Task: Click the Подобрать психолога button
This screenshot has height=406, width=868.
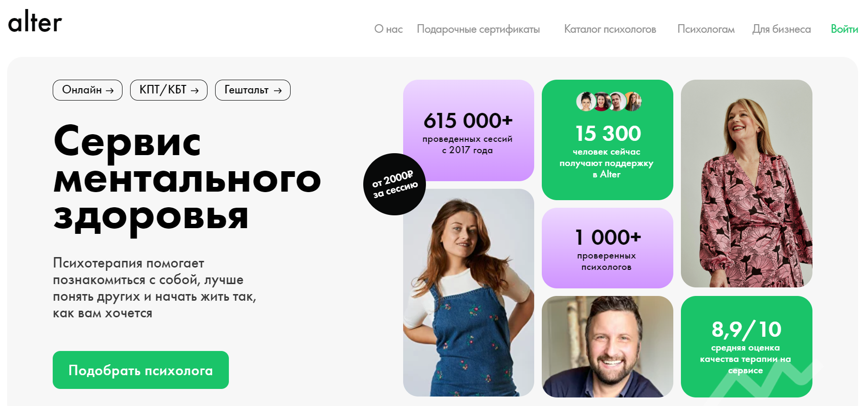Action: coord(141,370)
